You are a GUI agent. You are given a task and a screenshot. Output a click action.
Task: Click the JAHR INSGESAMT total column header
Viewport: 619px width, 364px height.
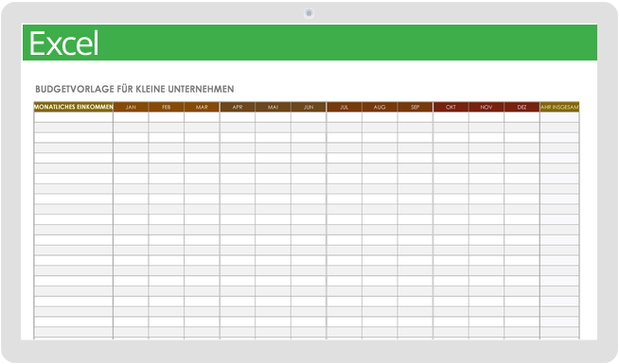point(559,107)
